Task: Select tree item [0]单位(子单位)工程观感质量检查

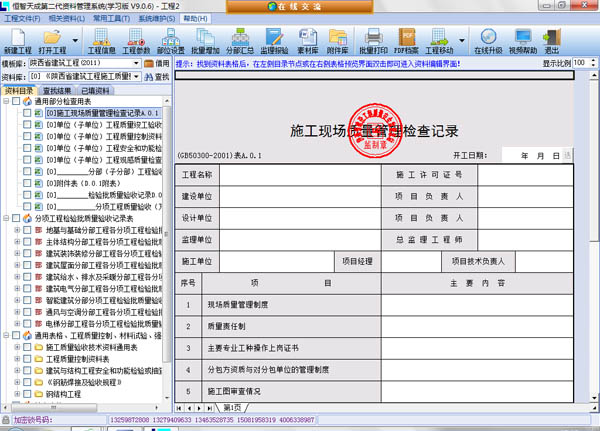Action: pyautogui.click(x=104, y=160)
